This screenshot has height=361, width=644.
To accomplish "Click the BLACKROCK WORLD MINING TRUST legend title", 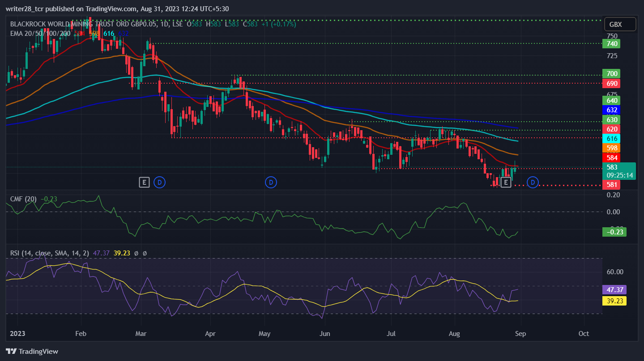I will point(96,24).
